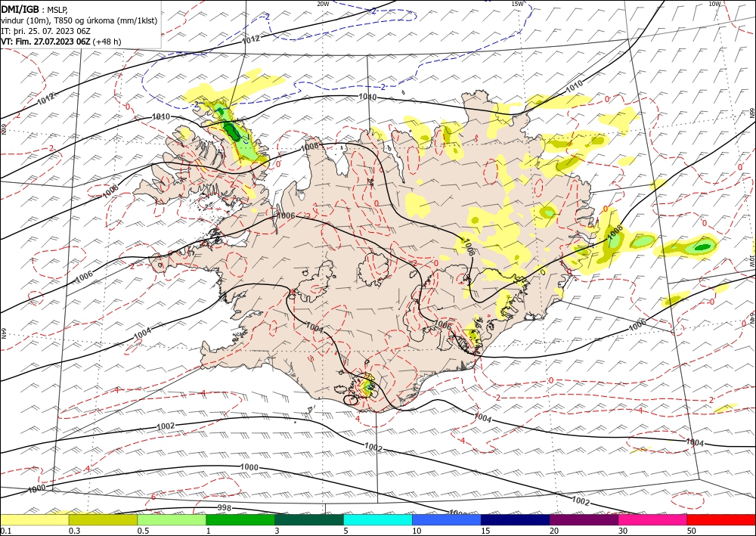
Task: Click the '1' legend value
Action: coord(209,531)
